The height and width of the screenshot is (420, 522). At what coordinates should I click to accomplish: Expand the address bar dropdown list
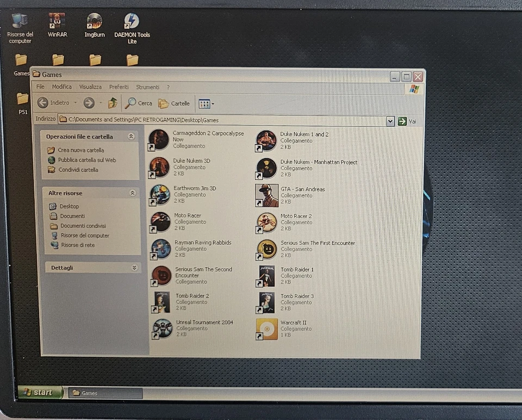coord(390,121)
